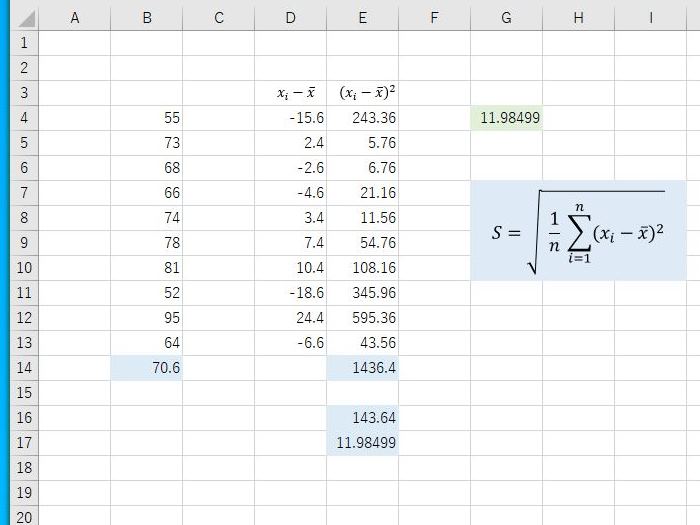700x525 pixels.
Task: Click deviation cell -18.6
Action: 291,293
